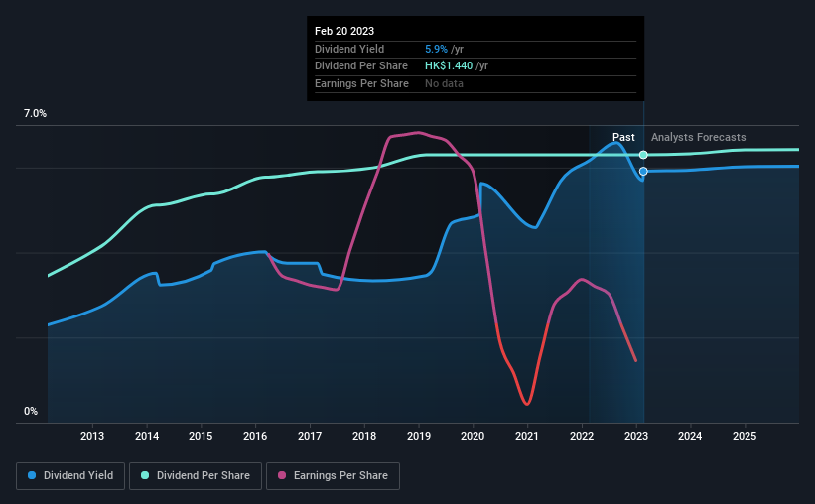Select the teal Dividend Per Share data point marker

643,155
